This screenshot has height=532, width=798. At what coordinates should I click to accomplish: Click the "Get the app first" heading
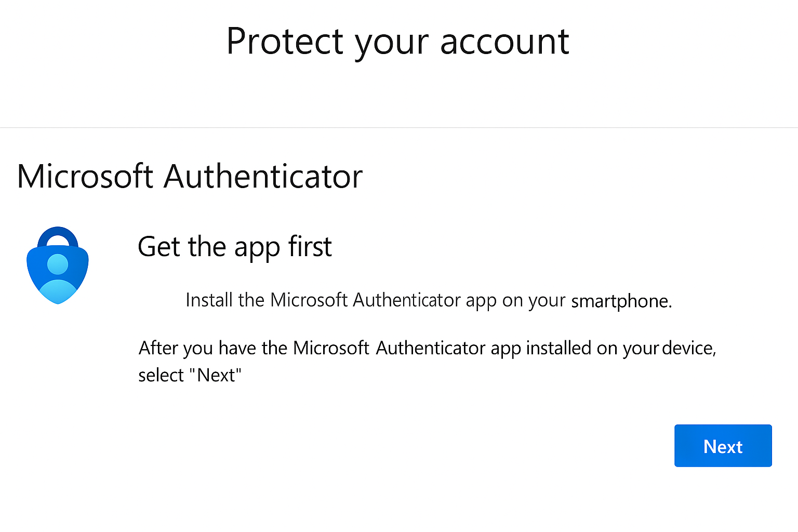[x=234, y=247]
